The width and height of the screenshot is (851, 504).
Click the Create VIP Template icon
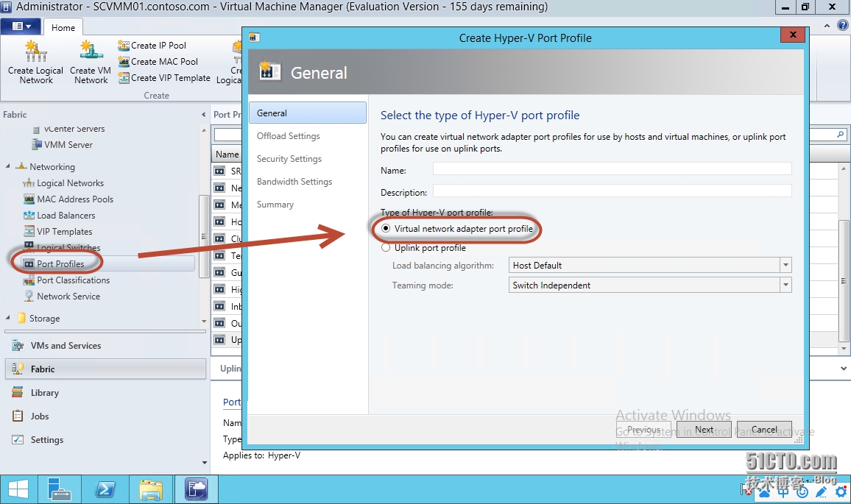tap(124, 78)
